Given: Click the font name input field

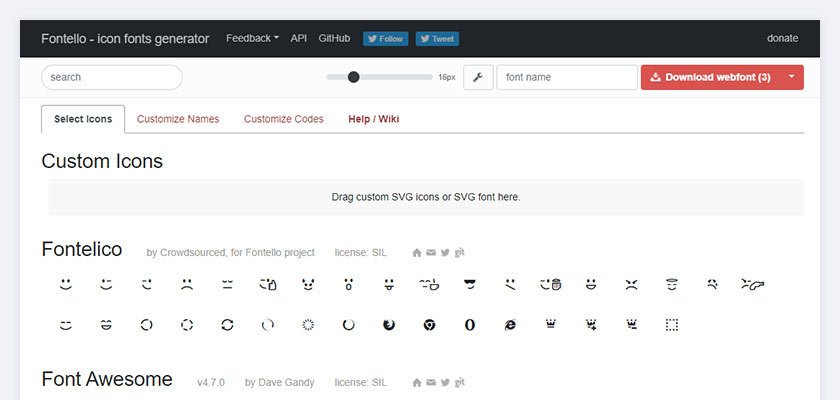Looking at the screenshot, I should coord(567,77).
